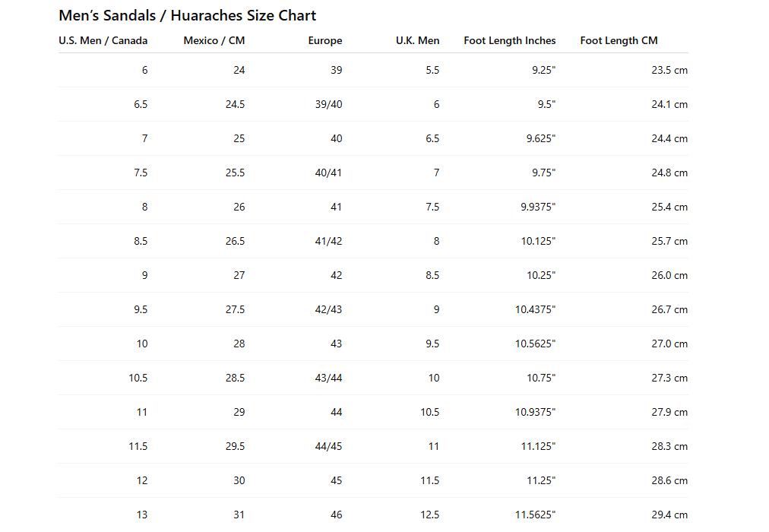Click the Men's Sandals / Huaraches Size Chart title
Viewport: 769px width, 532px height.
click(188, 16)
